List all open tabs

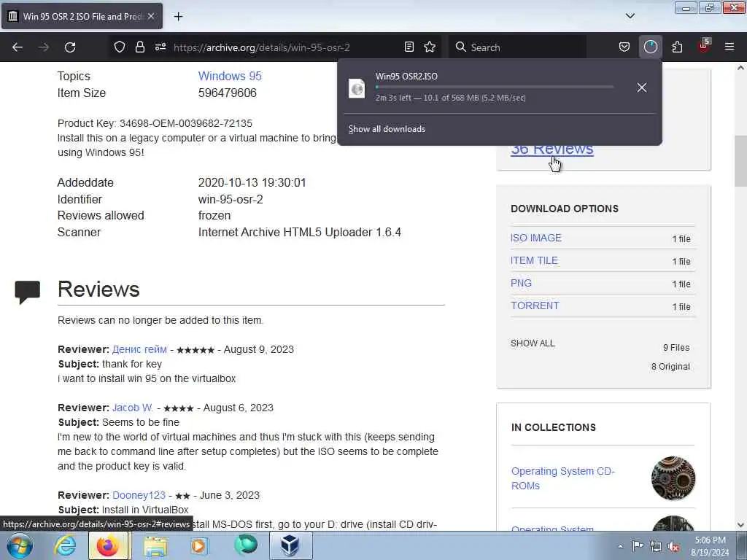[630, 16]
